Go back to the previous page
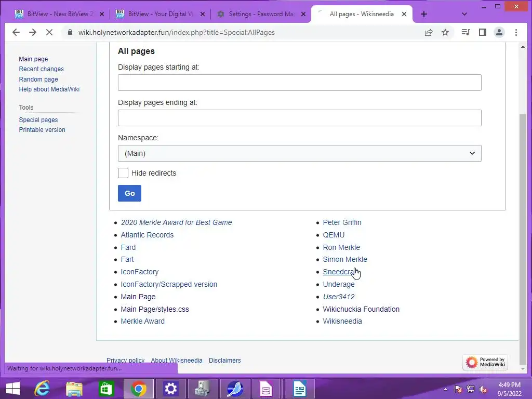This screenshot has width=532, height=399. 16,33
